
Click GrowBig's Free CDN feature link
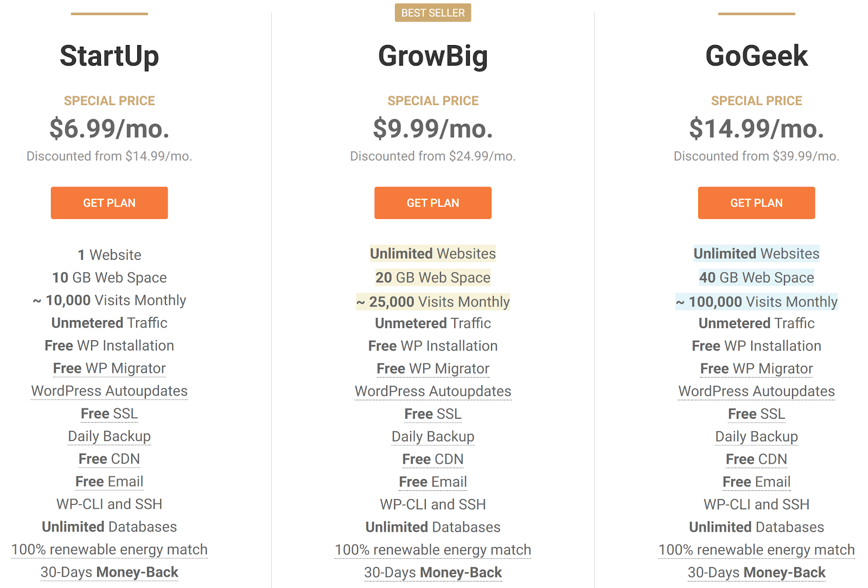(x=433, y=459)
